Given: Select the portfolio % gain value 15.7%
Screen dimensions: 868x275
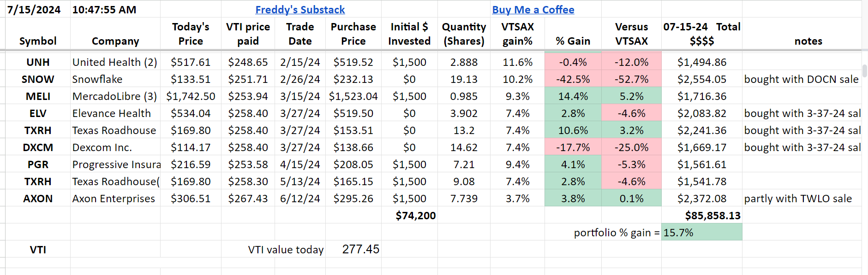Looking at the screenshot, I should tap(702, 233).
